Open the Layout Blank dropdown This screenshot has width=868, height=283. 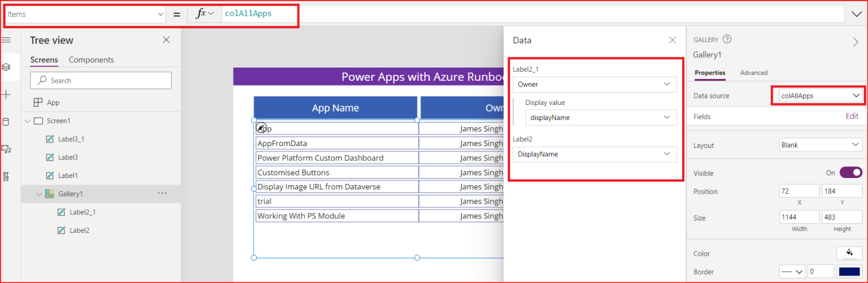pos(820,145)
